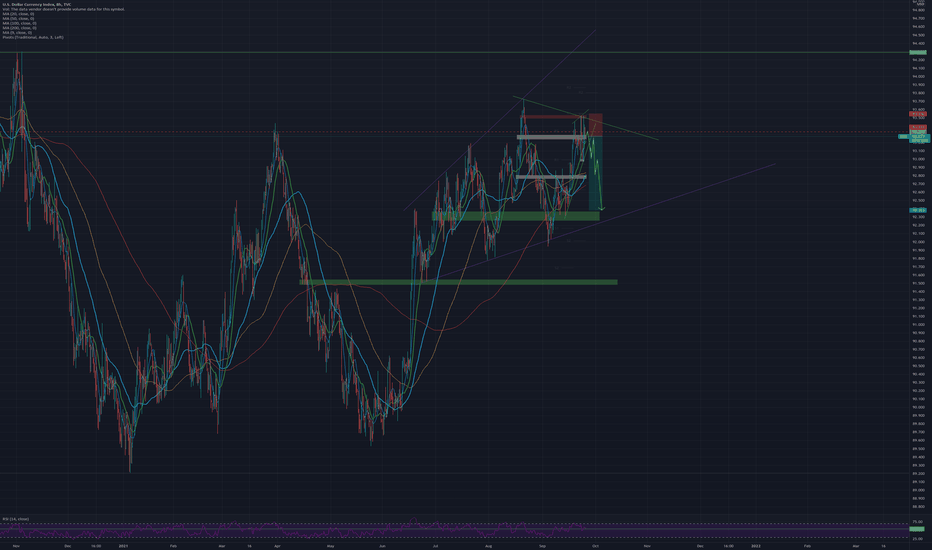Click the 2022 label on the time axis
Screen dimensions: 932x550
click(x=755, y=545)
